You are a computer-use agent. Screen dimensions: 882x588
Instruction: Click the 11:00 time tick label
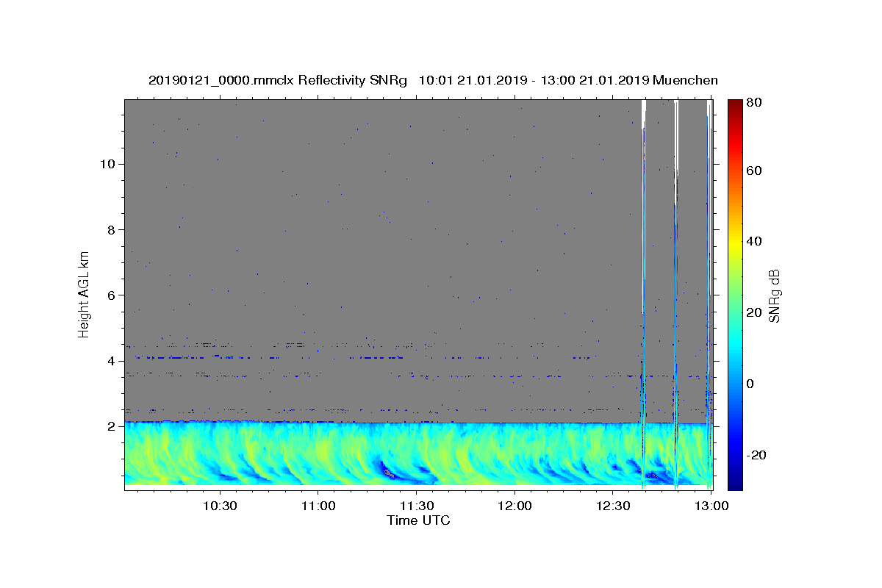(318, 506)
